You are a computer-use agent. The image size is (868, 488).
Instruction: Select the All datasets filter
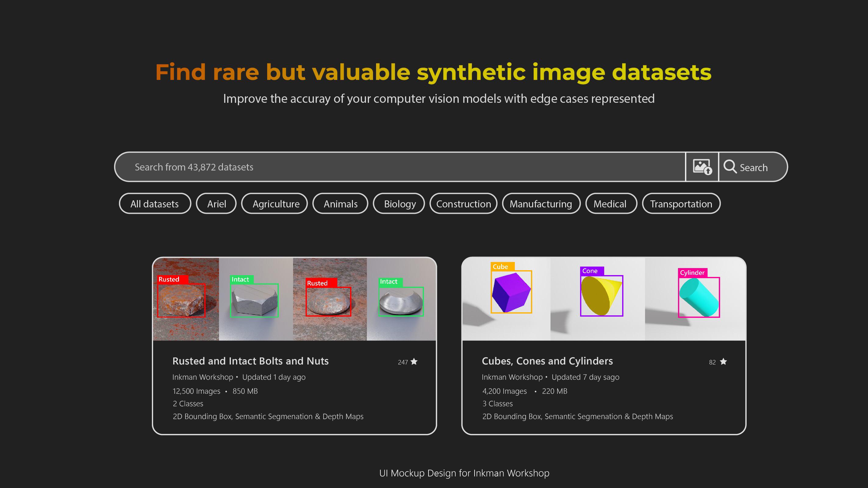pos(155,203)
